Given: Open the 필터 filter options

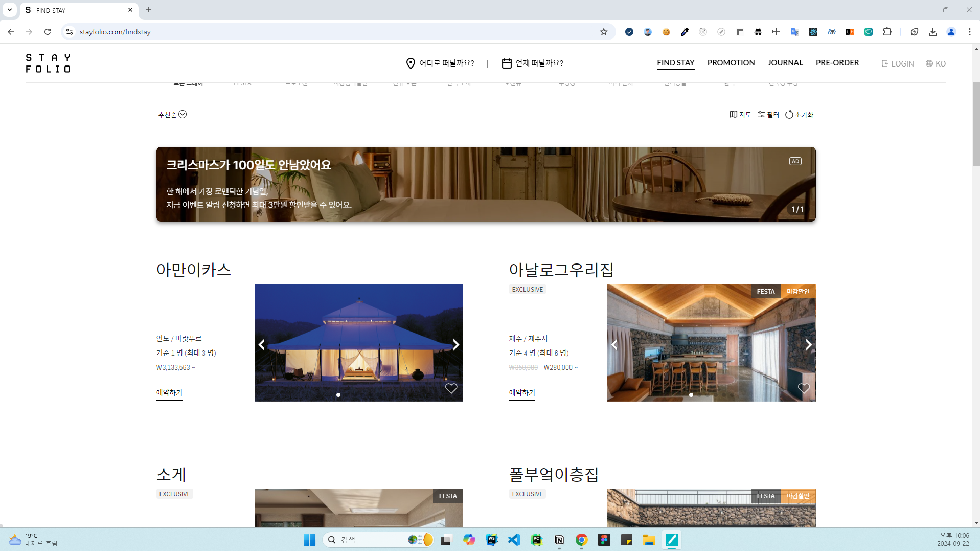Looking at the screenshot, I should coord(768,115).
